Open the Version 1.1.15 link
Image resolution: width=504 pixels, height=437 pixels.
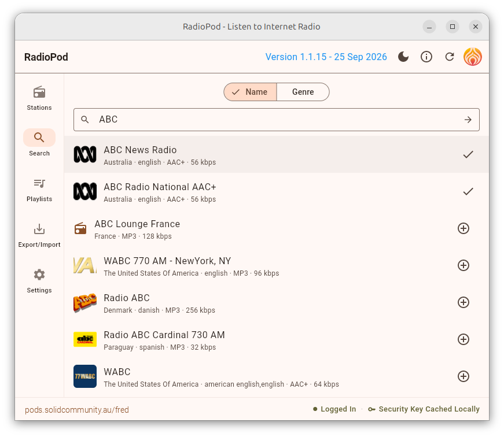(x=326, y=57)
